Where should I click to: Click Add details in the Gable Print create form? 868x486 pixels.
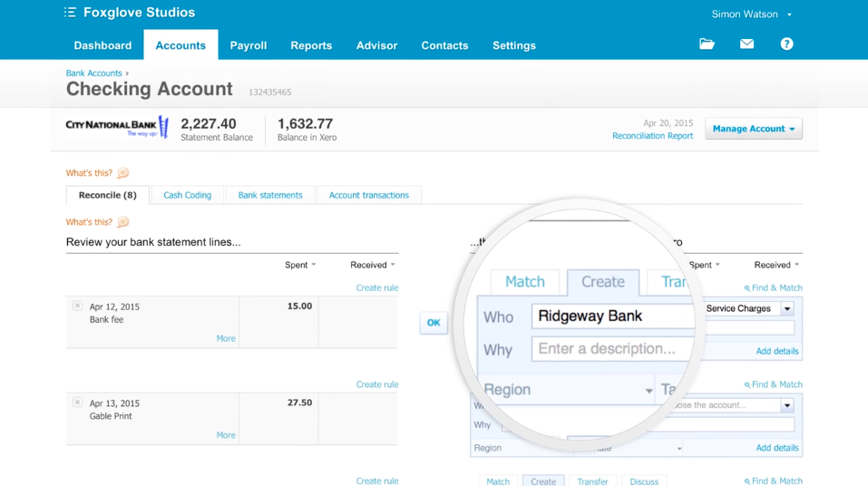777,448
